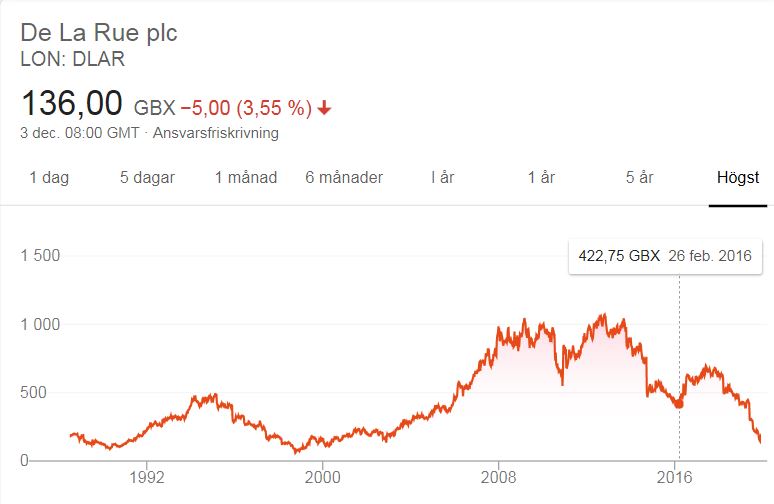Open the 1 månad chart range
Screen dimensions: 774x504
(246, 177)
